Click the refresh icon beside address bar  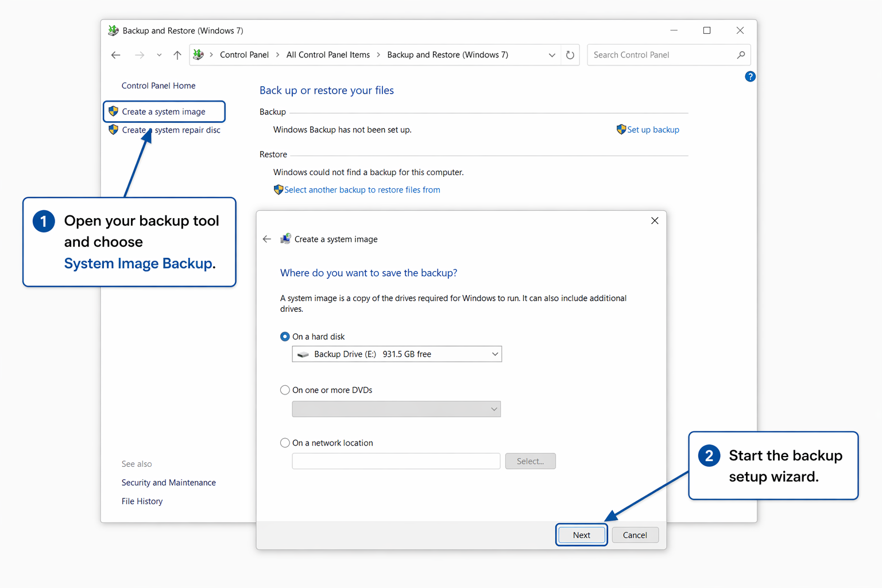point(570,55)
